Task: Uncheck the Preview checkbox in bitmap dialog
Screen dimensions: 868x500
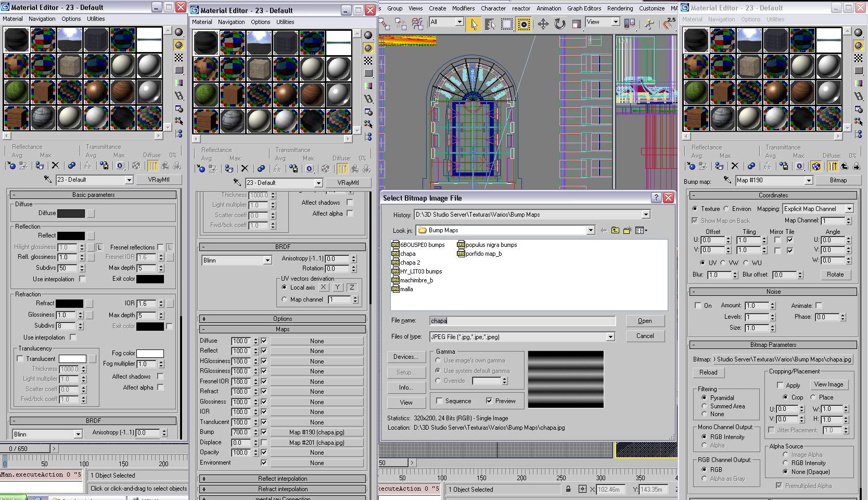Action: coord(489,401)
